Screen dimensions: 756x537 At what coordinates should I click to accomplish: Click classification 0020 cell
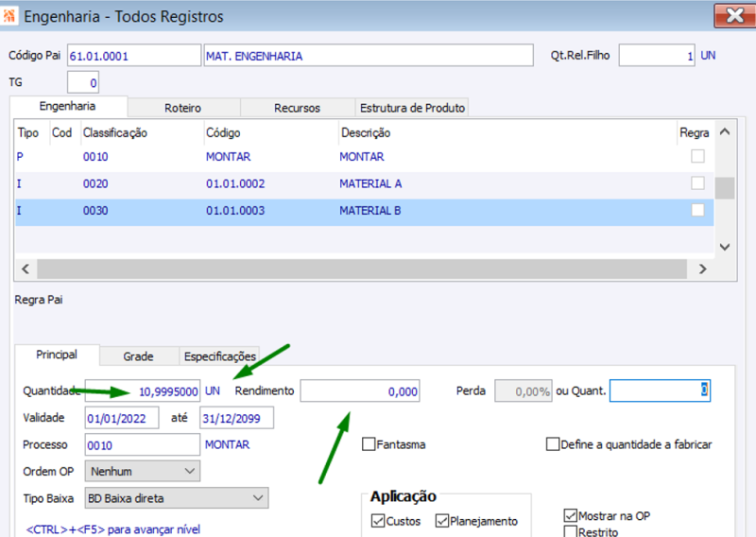tap(95, 183)
